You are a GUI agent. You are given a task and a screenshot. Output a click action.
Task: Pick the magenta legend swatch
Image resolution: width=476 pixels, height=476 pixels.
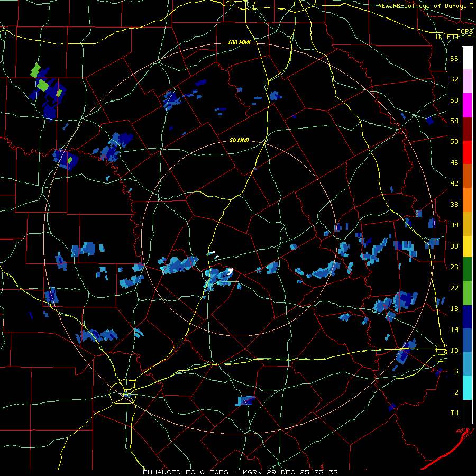coord(467,105)
